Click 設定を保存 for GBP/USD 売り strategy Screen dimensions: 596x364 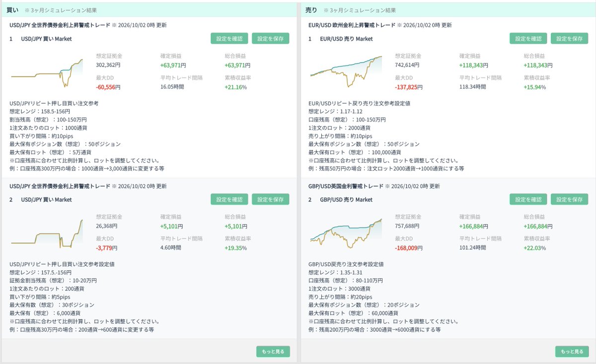tap(569, 200)
